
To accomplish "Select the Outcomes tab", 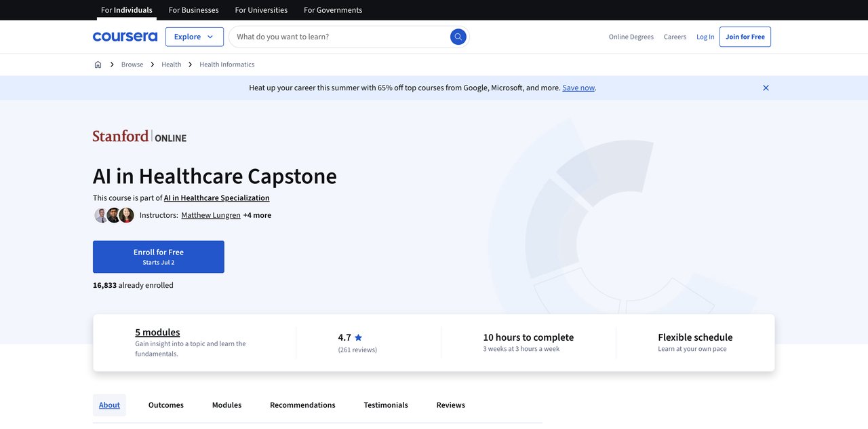I will pyautogui.click(x=166, y=405).
